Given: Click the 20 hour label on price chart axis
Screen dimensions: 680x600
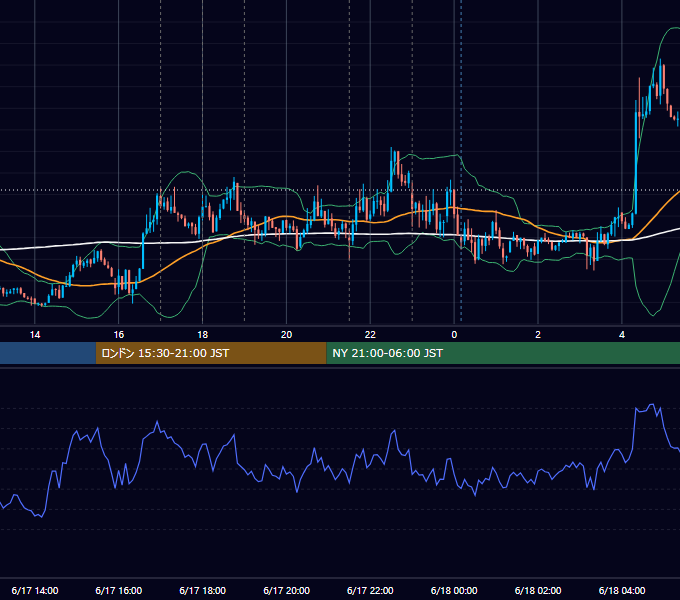Looking at the screenshot, I should [286, 335].
